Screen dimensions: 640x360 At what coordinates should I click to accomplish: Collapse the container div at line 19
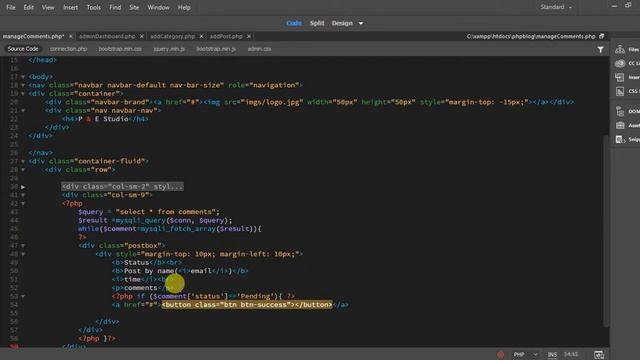23,94
